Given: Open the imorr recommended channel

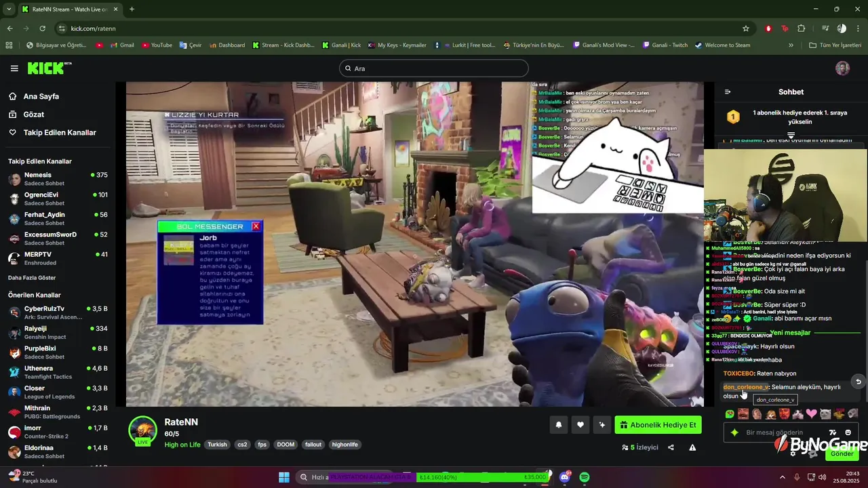Looking at the screenshot, I should (58, 432).
